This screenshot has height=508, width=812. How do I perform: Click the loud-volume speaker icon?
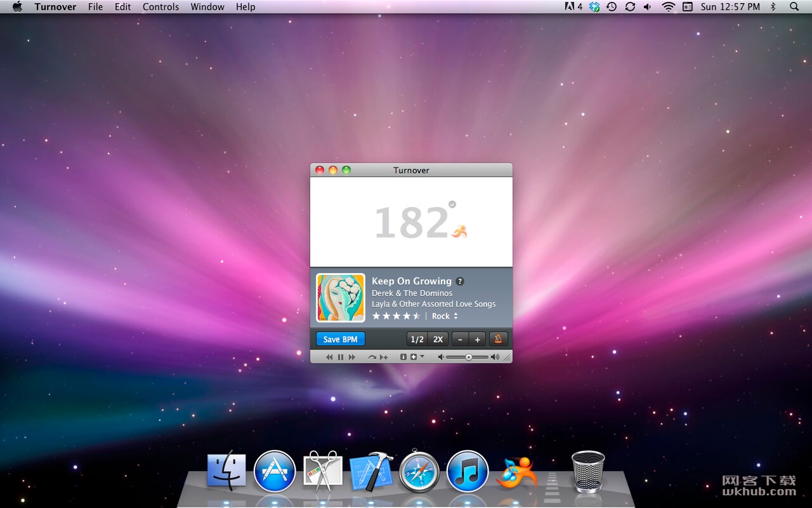[x=495, y=358]
